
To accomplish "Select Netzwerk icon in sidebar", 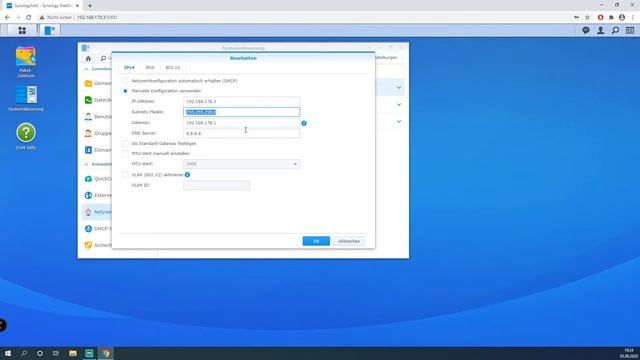I will point(88,212).
